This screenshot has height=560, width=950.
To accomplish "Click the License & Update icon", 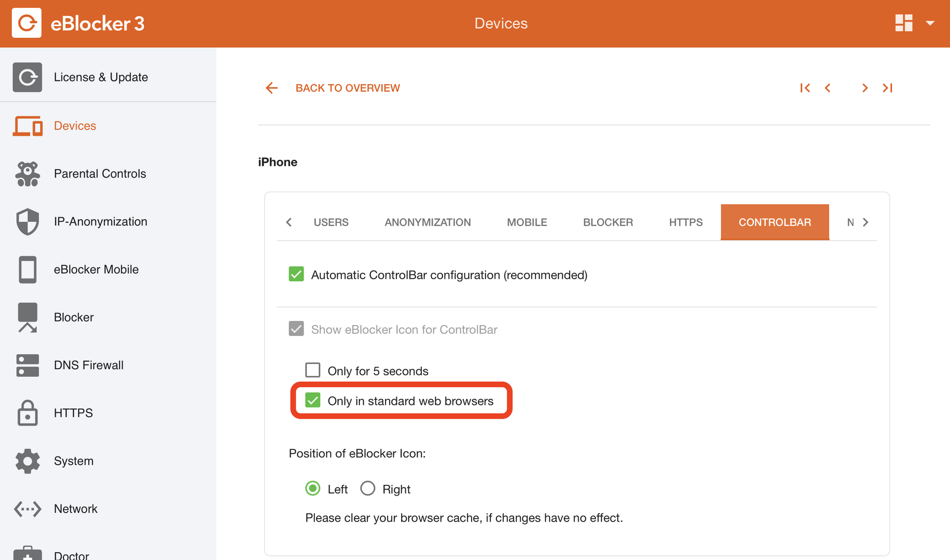I will tap(27, 77).
